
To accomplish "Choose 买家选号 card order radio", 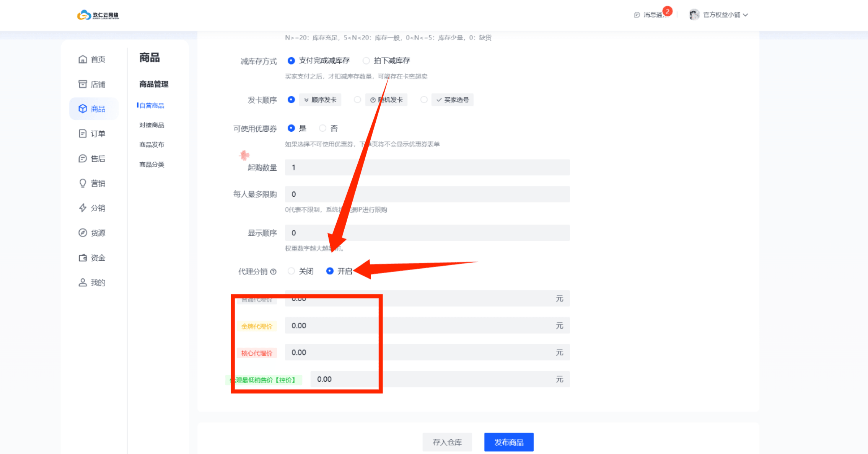I will tap(424, 100).
